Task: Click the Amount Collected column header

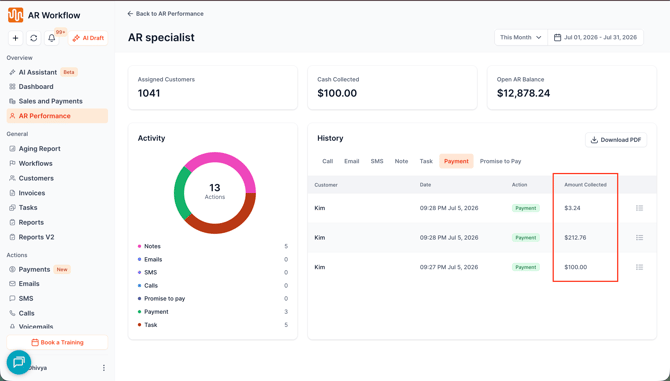Action: tap(585, 185)
